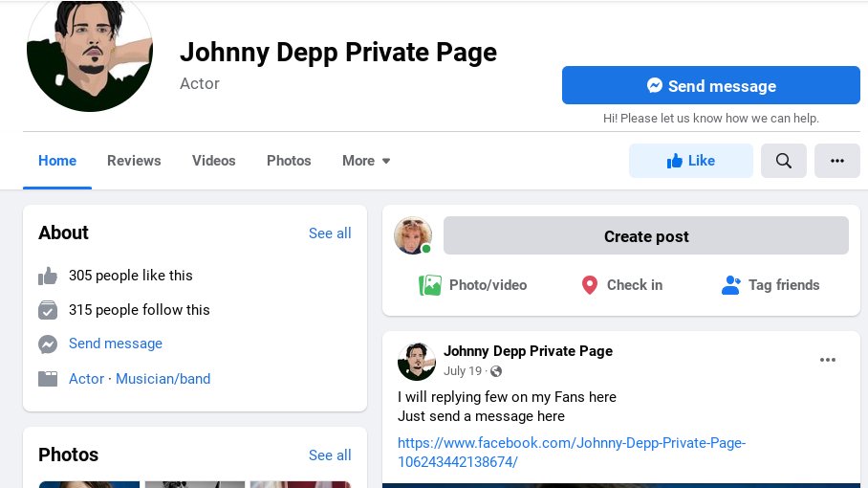Viewport: 868px width, 488px height.
Task: Add Photo/video to a post
Action: (x=473, y=285)
